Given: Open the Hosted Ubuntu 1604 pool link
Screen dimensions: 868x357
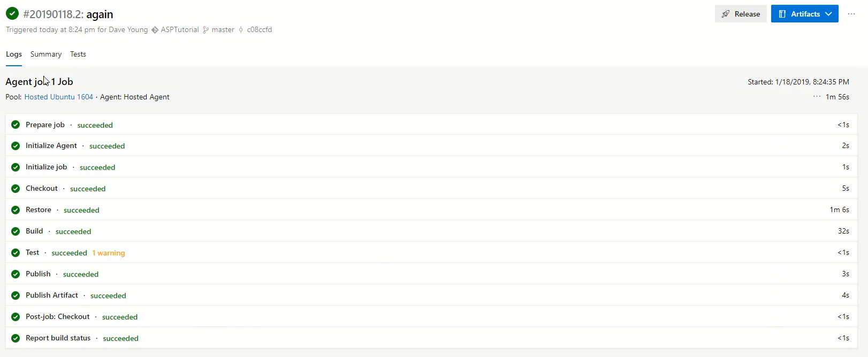Looking at the screenshot, I should (59, 97).
